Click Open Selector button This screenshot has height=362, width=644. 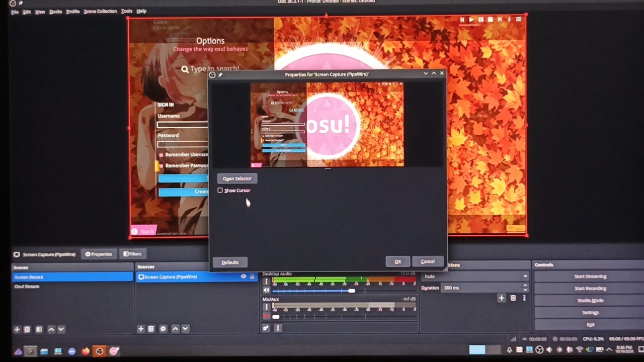tap(237, 178)
